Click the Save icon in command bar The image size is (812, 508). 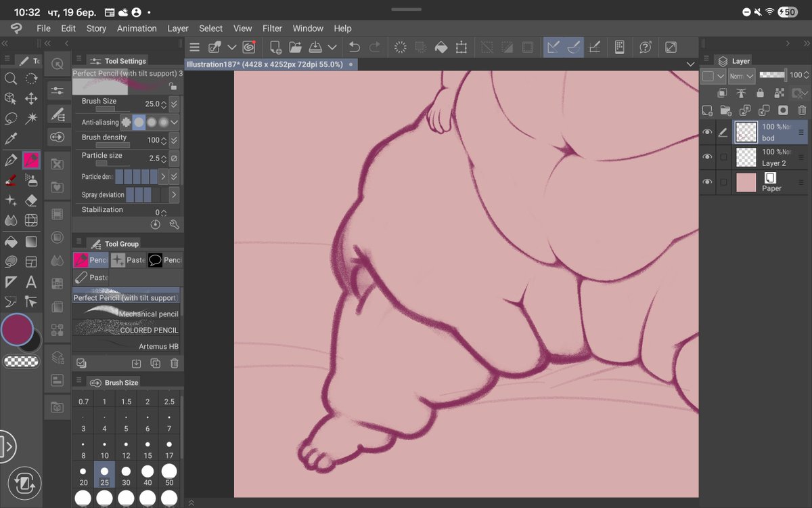tap(315, 47)
